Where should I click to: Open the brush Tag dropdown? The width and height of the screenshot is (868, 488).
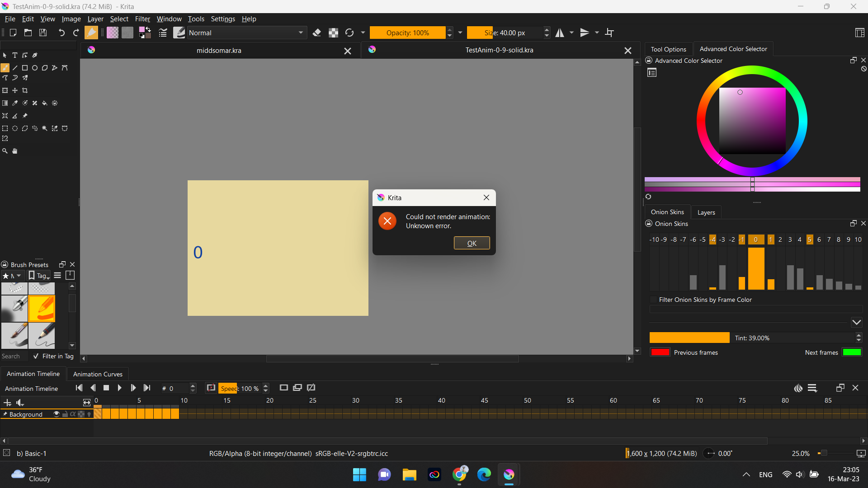[39, 276]
